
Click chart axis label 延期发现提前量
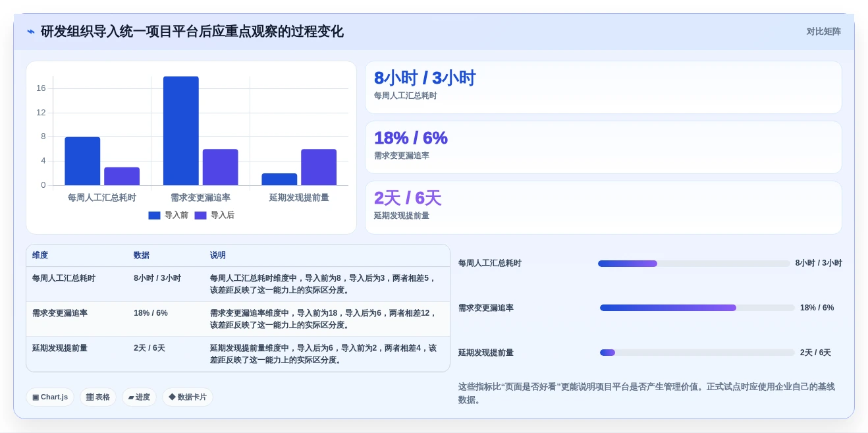pos(299,197)
